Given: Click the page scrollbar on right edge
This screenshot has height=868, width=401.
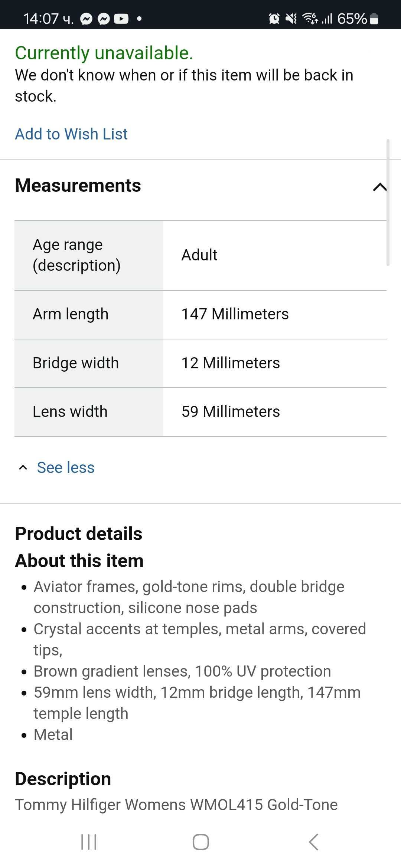Looking at the screenshot, I should (388, 203).
